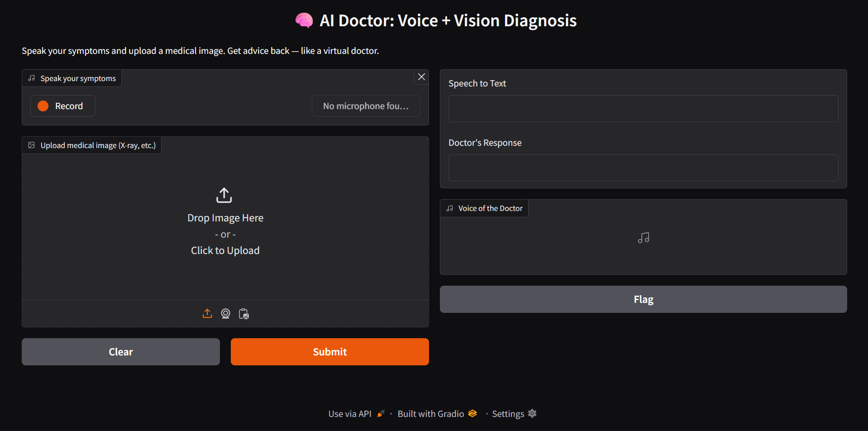Submit the symptoms and image
Image resolution: width=868 pixels, height=431 pixels.
(x=329, y=352)
